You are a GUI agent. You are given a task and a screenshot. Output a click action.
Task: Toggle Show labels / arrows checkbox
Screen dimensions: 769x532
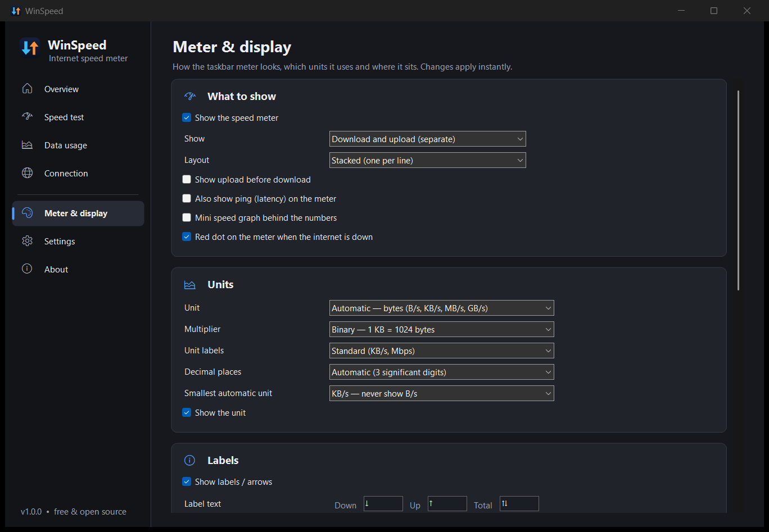coord(187,482)
